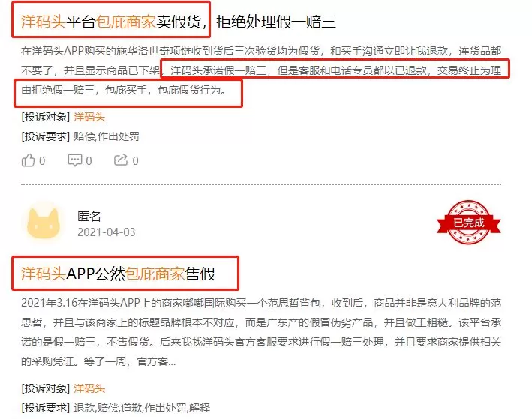Click first complaint's [投诉要求] label

pyautogui.click(x=46, y=136)
